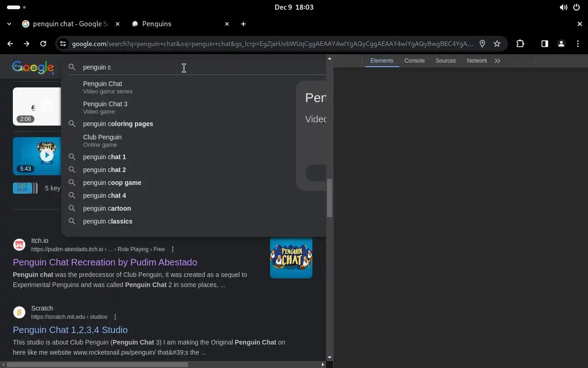
Task: Bookmark this page with the star icon
Action: tap(497, 44)
